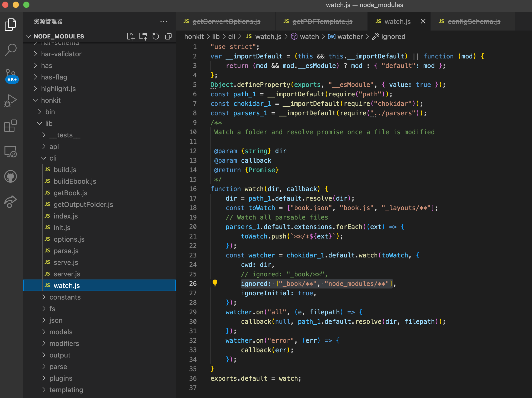Collapse the cli folder
532x398 pixels.
point(99,158)
